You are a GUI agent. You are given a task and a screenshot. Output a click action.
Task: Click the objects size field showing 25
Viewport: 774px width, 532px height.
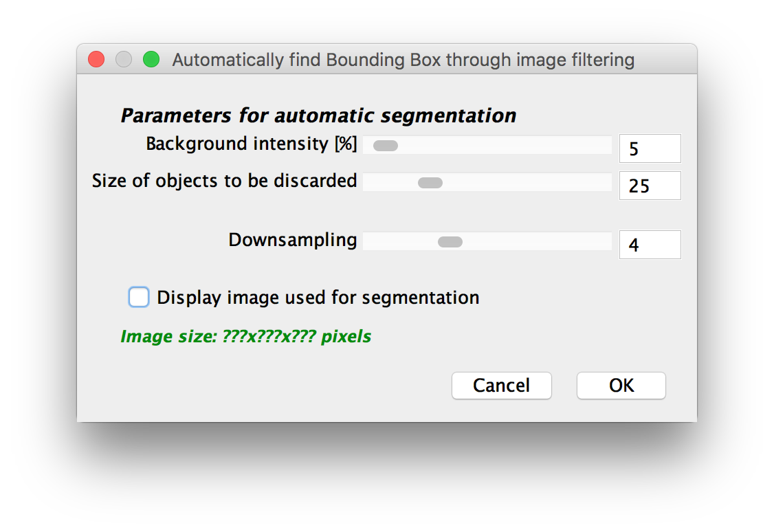click(x=650, y=186)
